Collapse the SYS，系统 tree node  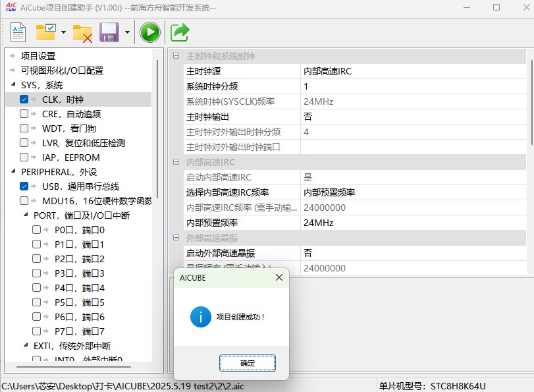click(13, 84)
